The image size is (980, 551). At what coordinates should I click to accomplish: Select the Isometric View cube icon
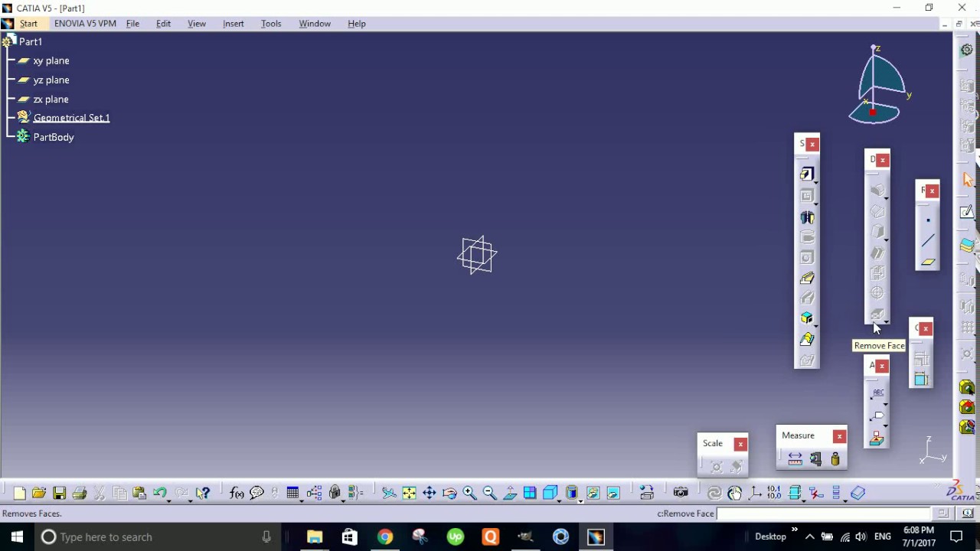[549, 494]
